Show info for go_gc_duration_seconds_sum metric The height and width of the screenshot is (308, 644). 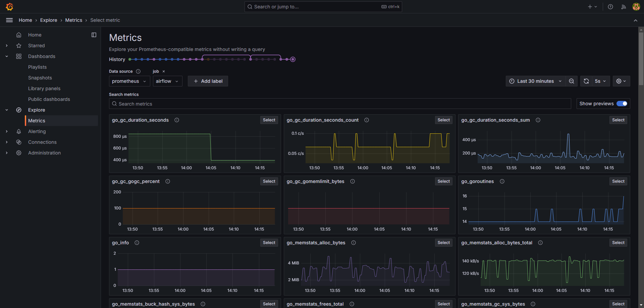[x=538, y=120]
